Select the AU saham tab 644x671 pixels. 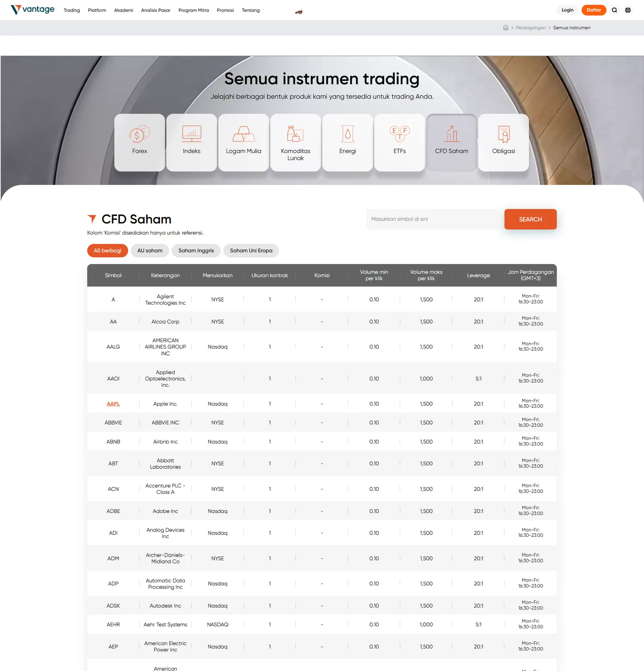click(150, 250)
